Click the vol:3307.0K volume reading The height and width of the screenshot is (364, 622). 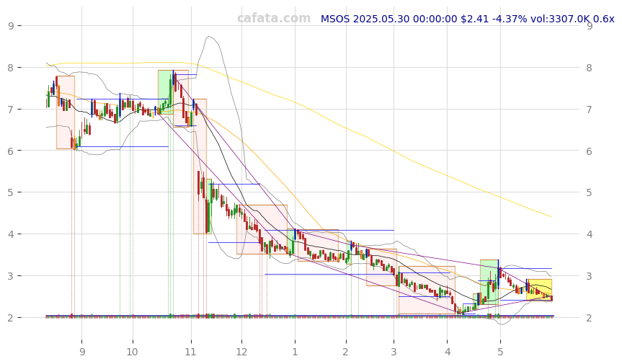click(x=560, y=19)
